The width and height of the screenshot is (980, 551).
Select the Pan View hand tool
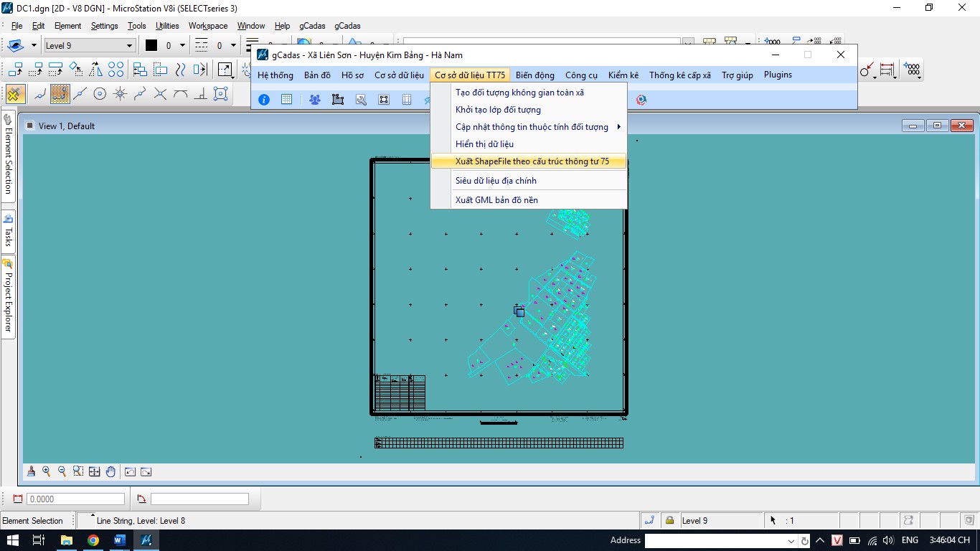(110, 471)
